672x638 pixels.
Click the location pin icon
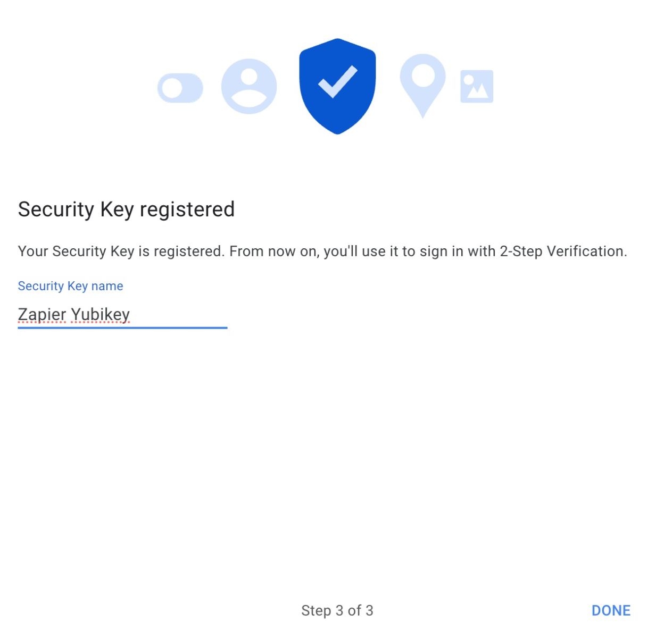422,85
